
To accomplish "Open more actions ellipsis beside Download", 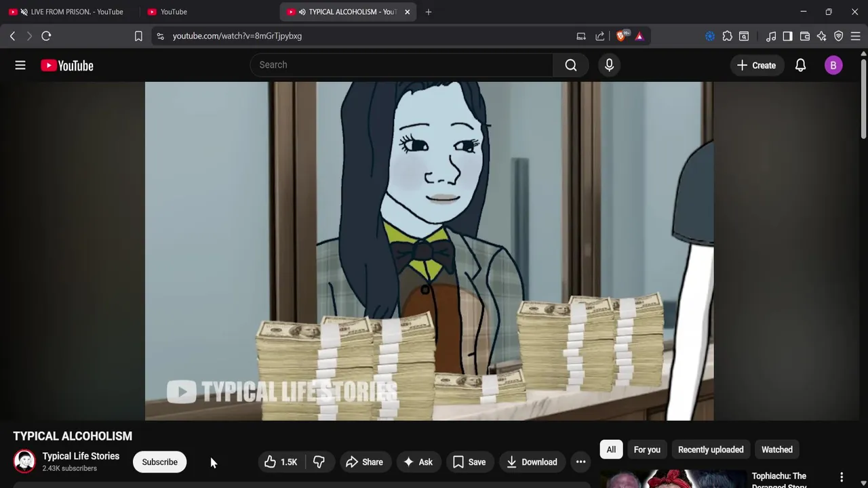I will coord(580,462).
